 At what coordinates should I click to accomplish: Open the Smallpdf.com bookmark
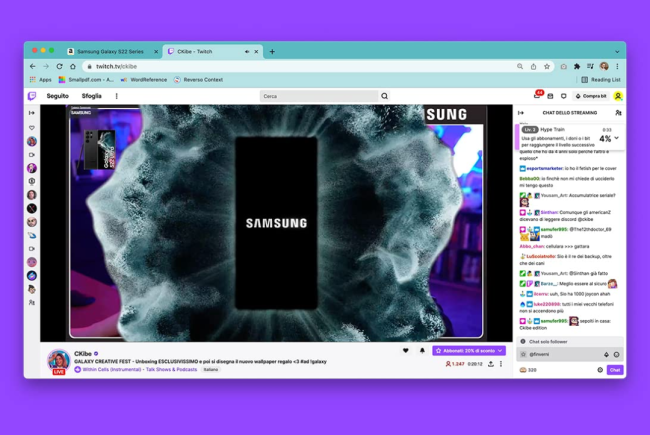point(86,80)
